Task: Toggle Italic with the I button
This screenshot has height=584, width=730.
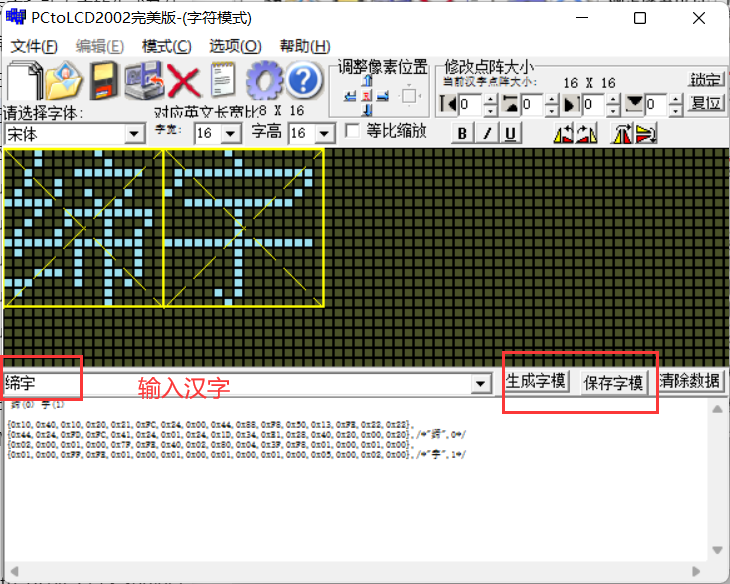Action: tap(487, 133)
